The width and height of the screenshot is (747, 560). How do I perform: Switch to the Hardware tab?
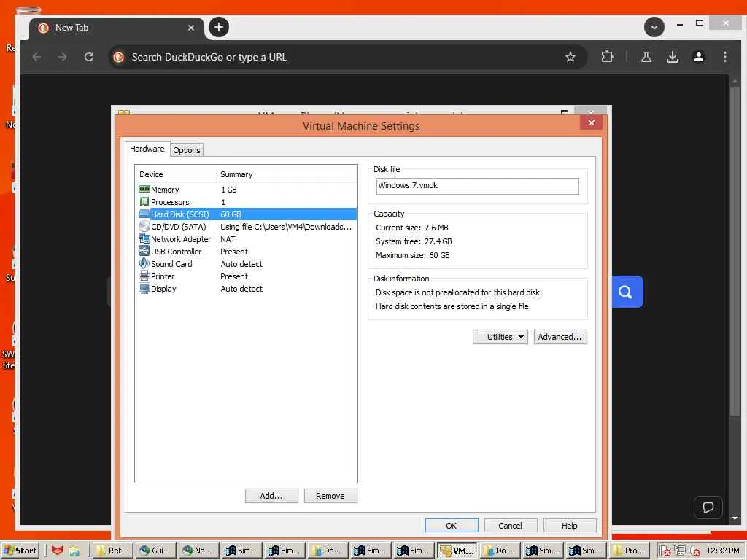[147, 149]
